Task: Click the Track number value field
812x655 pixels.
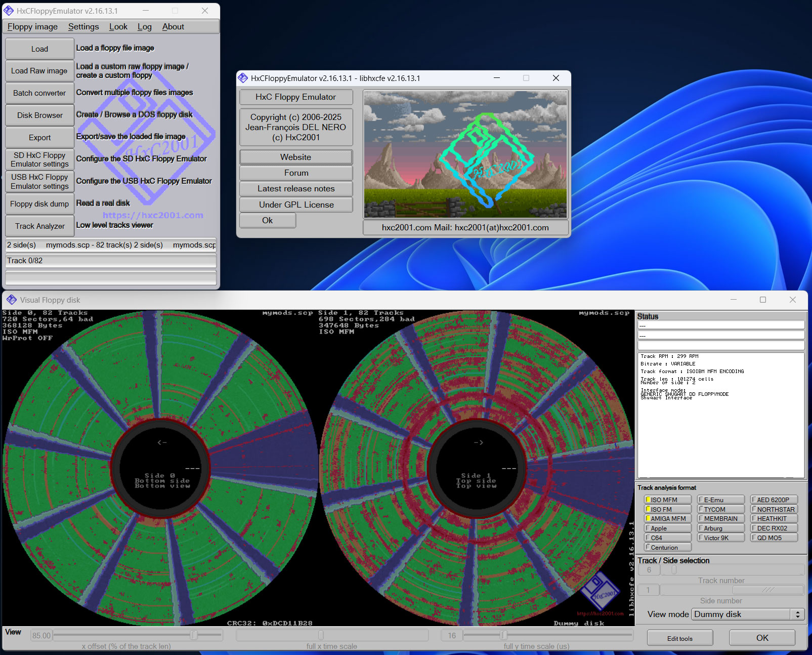Action: [649, 570]
